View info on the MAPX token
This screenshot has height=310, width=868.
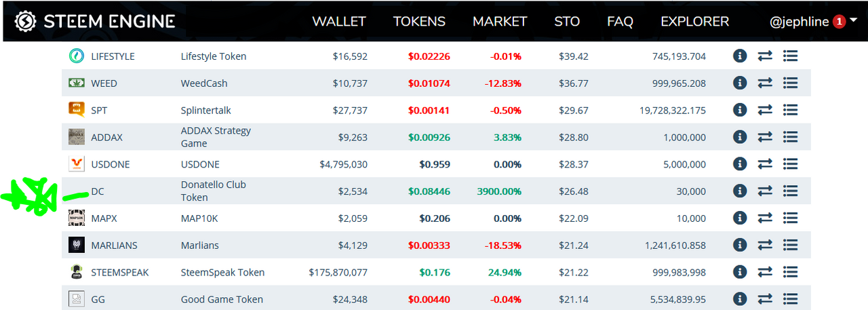point(740,218)
